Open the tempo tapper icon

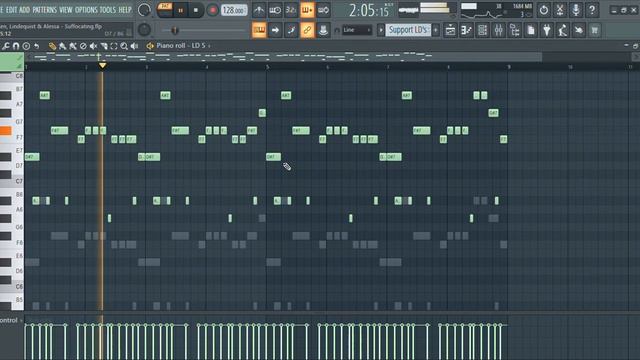(x=562, y=30)
